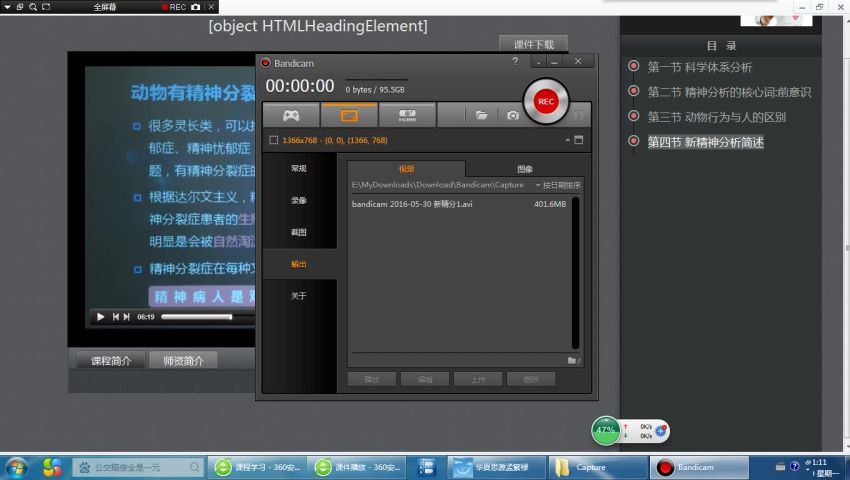Screen dimensions: 850x480
Task: Select the game recording mode gamepad icon
Action: [291, 115]
